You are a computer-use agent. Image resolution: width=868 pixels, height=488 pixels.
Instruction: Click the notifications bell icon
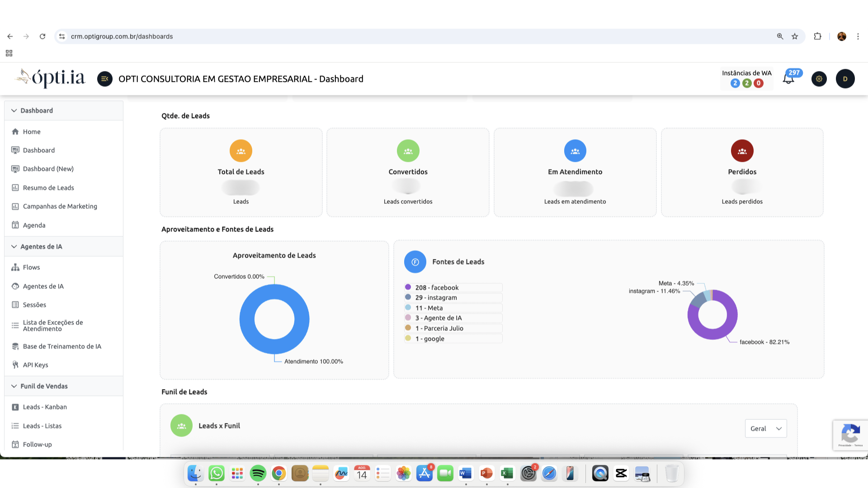click(x=788, y=79)
